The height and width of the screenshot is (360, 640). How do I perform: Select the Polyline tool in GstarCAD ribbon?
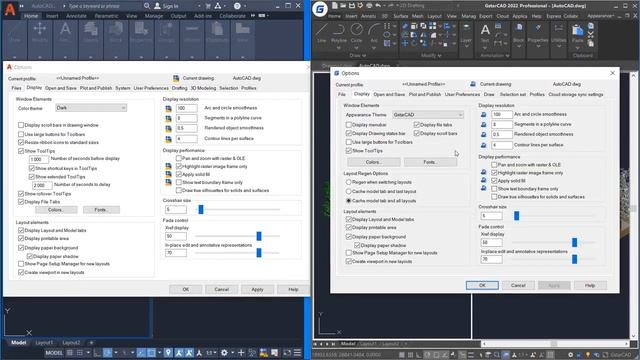339,33
